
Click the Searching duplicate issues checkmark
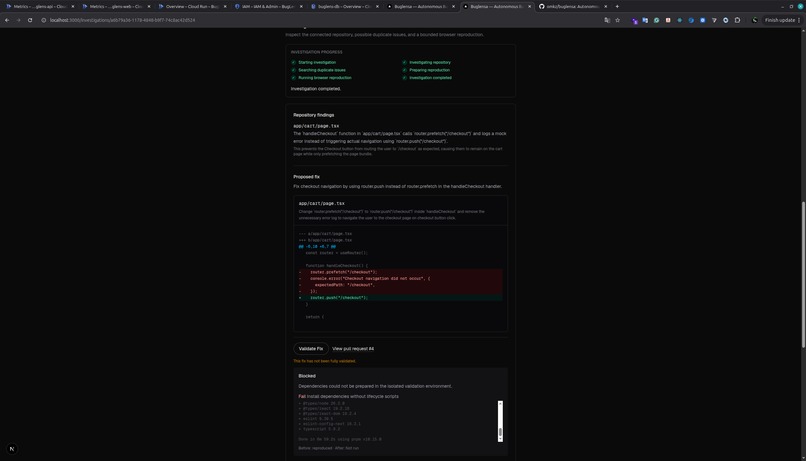click(x=294, y=70)
